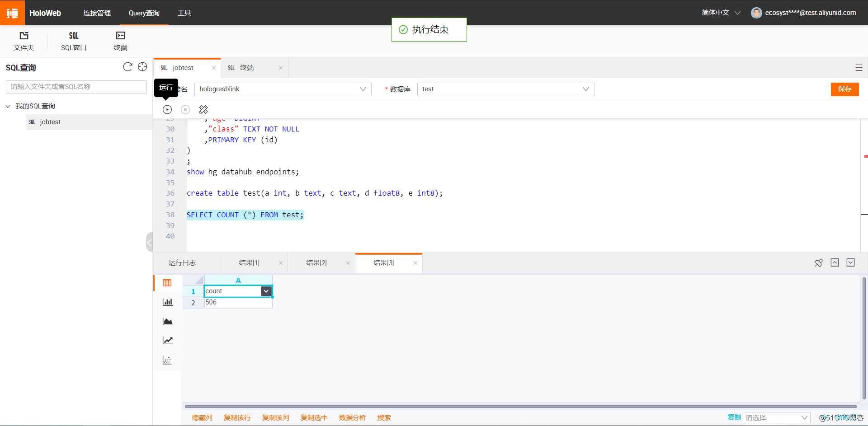Open the 请选择 copy dropdown
The image size is (868, 426).
(x=777, y=417)
